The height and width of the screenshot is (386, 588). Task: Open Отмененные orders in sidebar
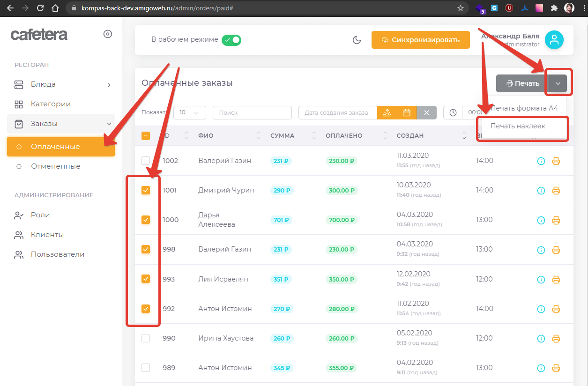click(55, 166)
